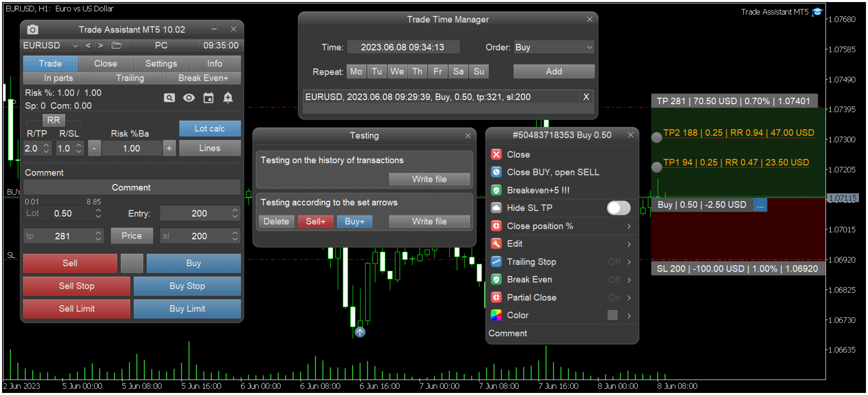The image size is (868, 395).
Task: Toggle the eye visibility icon
Action: click(189, 98)
